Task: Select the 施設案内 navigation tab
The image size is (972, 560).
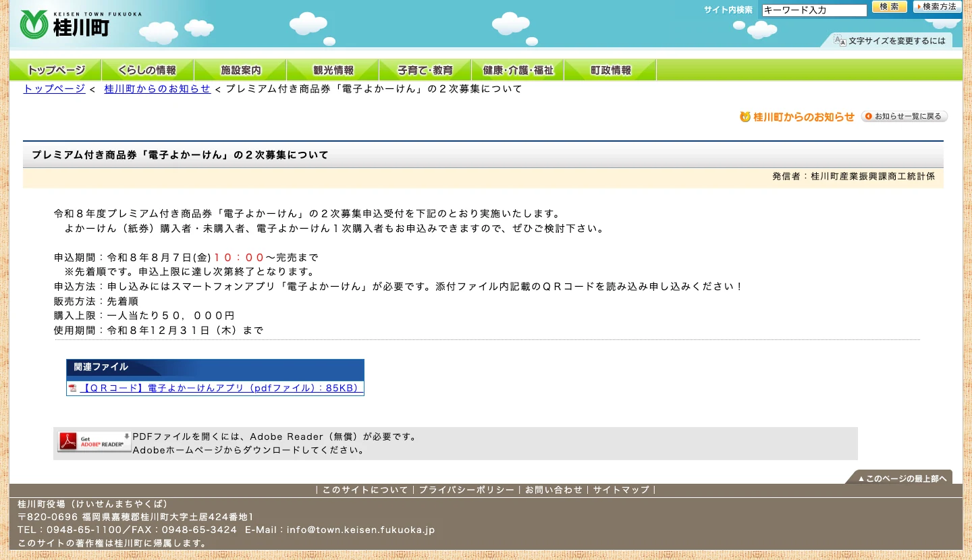Action: coord(240,70)
